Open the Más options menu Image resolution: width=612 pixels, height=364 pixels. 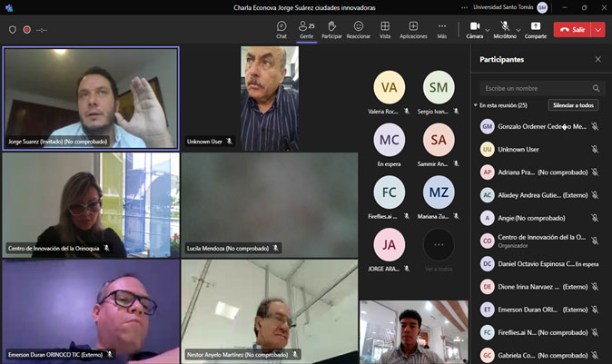[x=441, y=29]
